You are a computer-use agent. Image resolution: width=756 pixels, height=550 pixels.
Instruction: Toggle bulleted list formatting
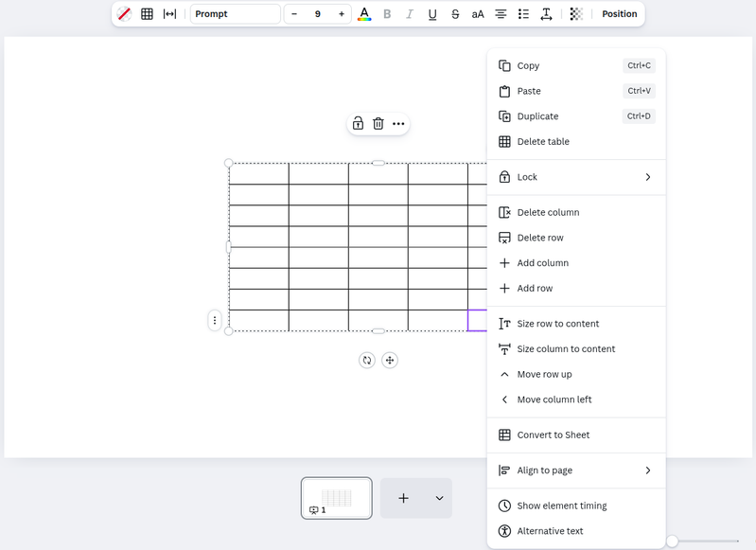(x=523, y=14)
